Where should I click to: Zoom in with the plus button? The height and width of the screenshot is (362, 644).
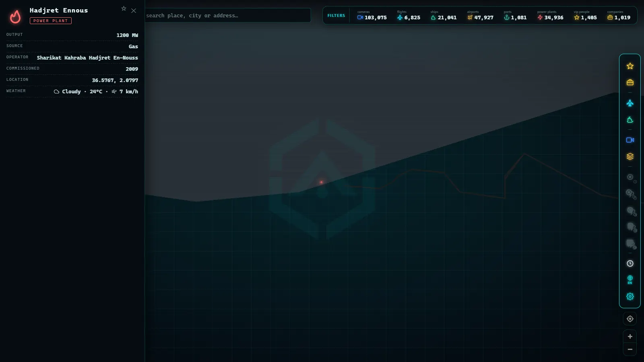(630, 337)
